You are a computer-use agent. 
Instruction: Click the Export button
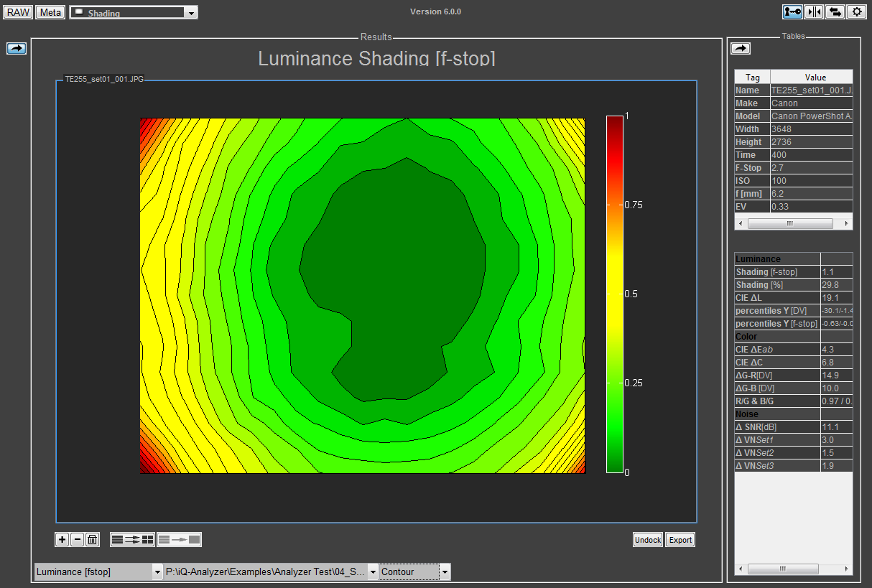coord(680,540)
